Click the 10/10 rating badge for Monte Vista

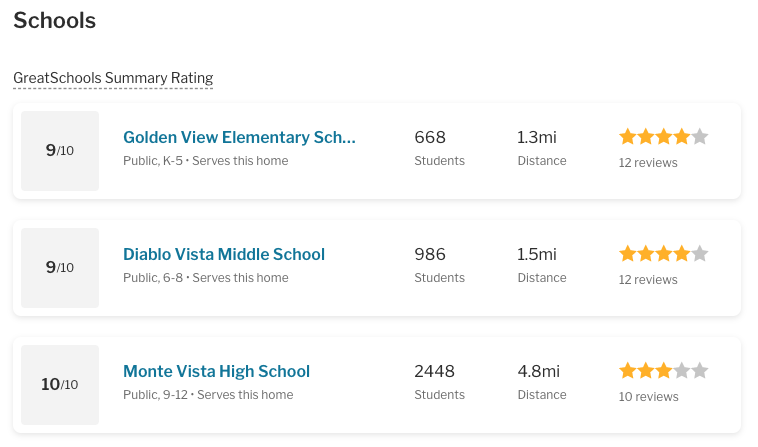point(60,385)
